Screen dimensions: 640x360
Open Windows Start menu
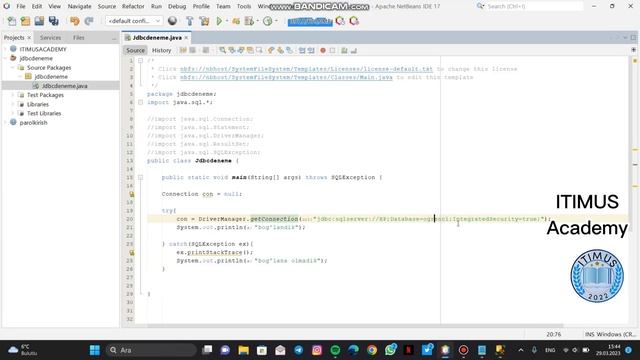pos(95,350)
